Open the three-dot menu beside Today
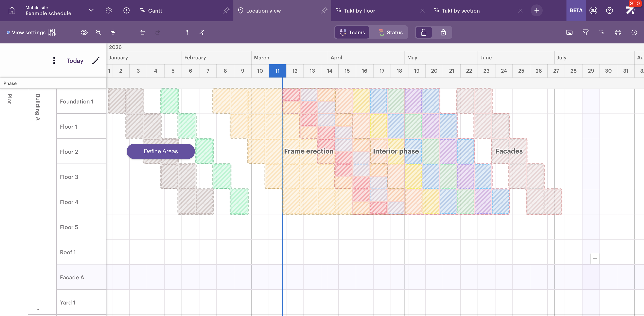The height and width of the screenshot is (316, 644). [54, 60]
